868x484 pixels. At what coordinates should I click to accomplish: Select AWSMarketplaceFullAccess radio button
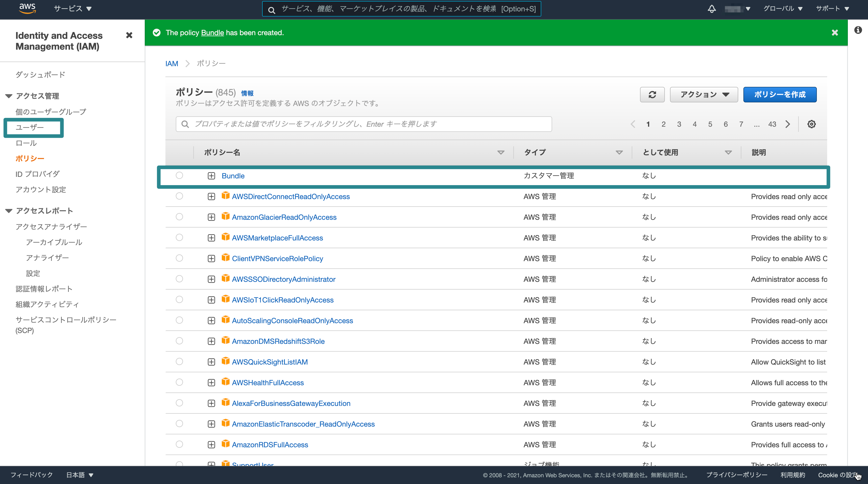click(179, 237)
